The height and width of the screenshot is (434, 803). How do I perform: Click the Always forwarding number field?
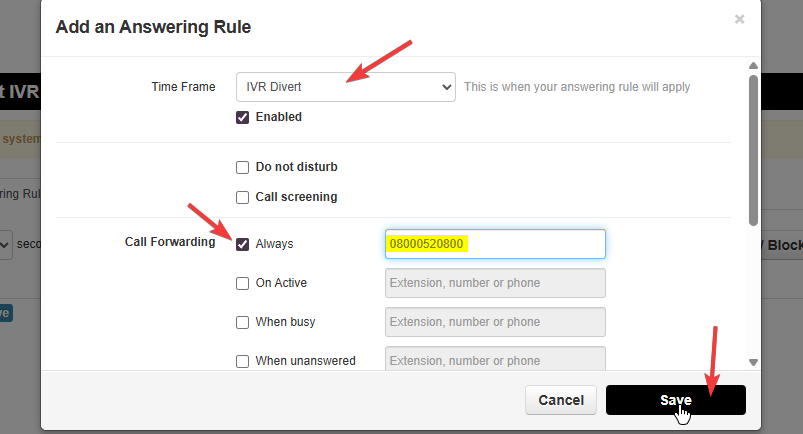tap(495, 244)
